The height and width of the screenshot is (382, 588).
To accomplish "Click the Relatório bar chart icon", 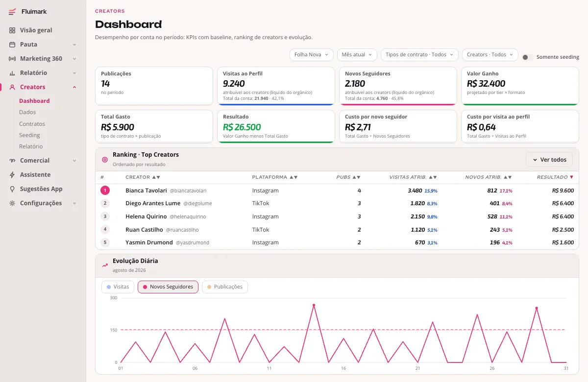I will pos(12,73).
